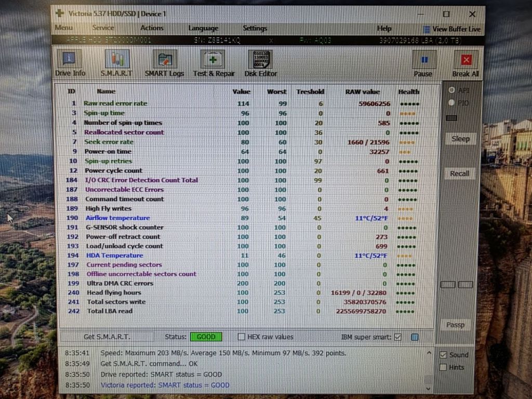Viewport: 532px width, 399px height.
Task: Toggle the IBM super smart checkbox
Action: click(x=398, y=337)
